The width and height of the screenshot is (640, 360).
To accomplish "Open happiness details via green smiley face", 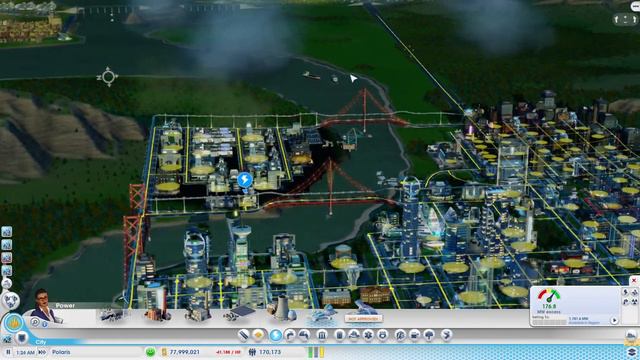I will 151,352.
